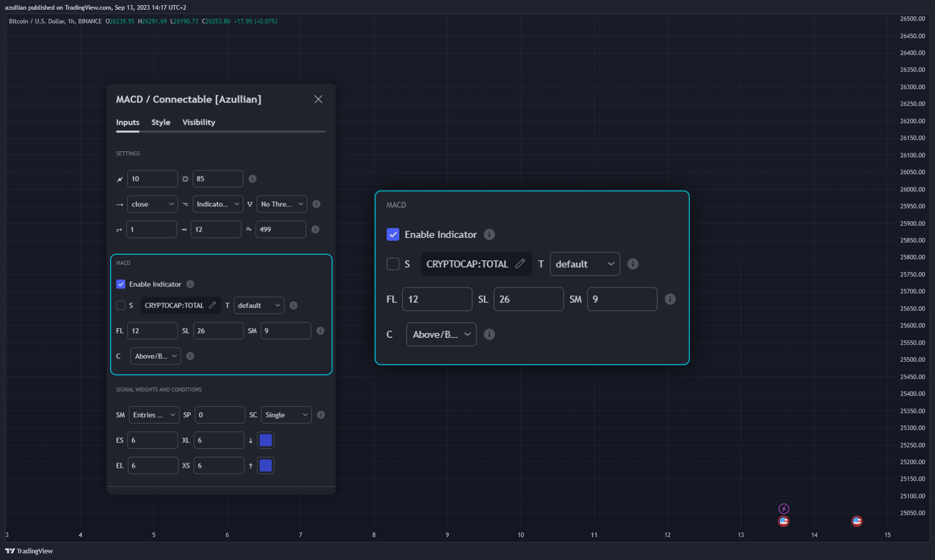Click the 26000.00 price axis label

pyautogui.click(x=913, y=189)
